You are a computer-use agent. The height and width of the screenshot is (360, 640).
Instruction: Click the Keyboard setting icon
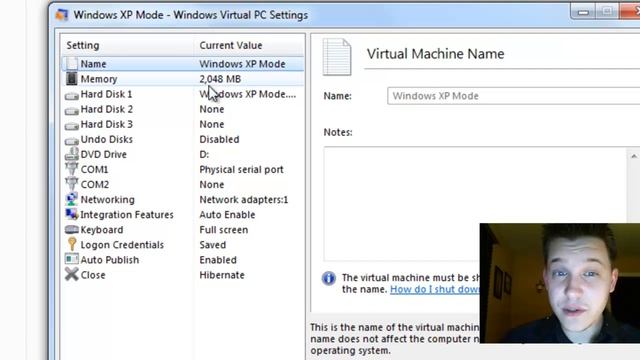pos(72,230)
